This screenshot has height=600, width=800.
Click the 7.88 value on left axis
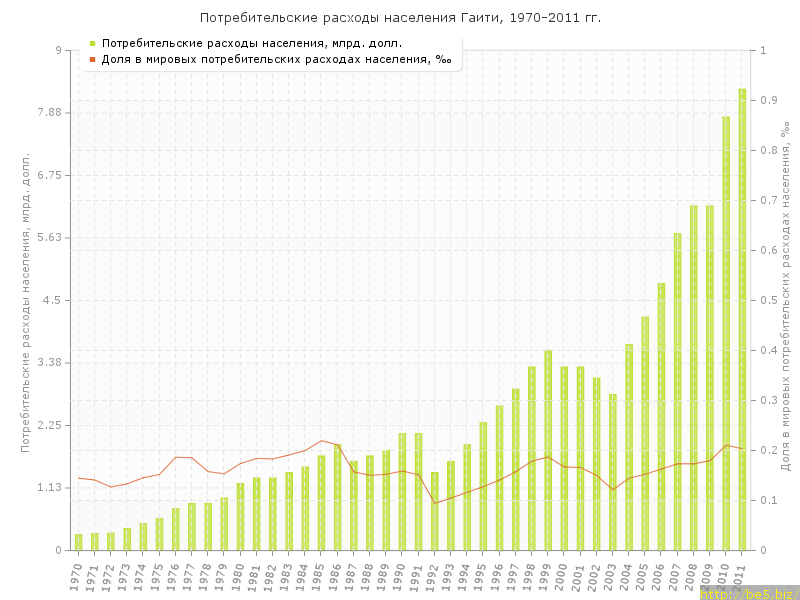pos(48,113)
